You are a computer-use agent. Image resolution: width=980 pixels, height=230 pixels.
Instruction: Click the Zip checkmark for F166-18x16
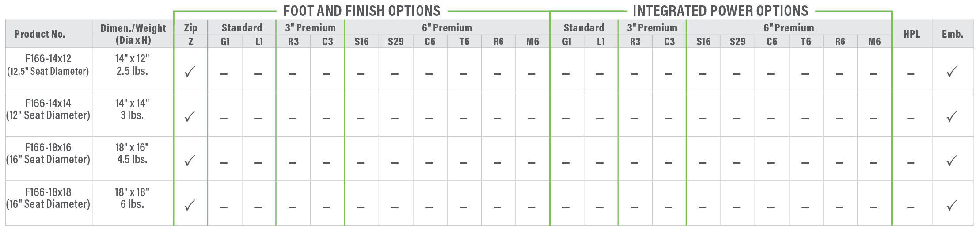(190, 161)
